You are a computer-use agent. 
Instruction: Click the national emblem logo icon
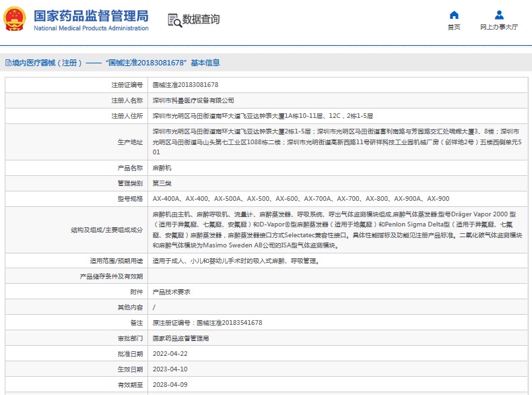coord(15,19)
